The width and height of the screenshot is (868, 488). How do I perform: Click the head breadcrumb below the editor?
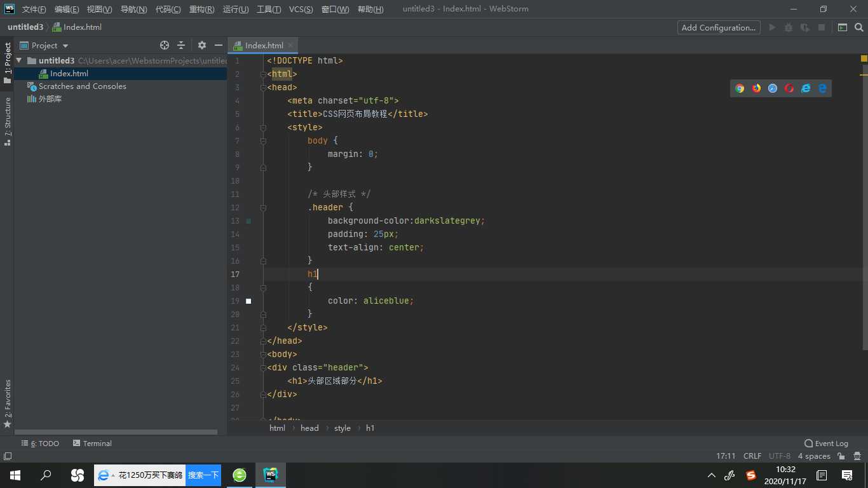click(x=309, y=428)
